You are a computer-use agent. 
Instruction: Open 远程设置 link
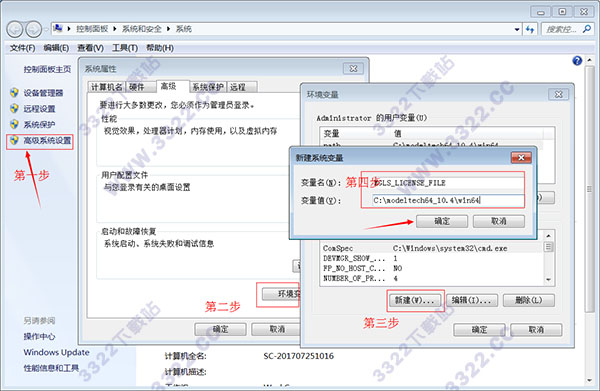tap(39, 109)
